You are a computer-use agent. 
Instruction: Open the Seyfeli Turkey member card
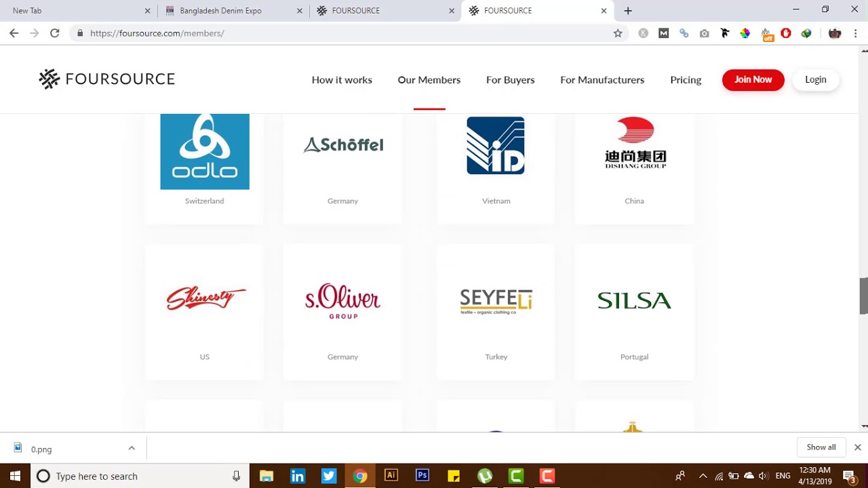496,312
